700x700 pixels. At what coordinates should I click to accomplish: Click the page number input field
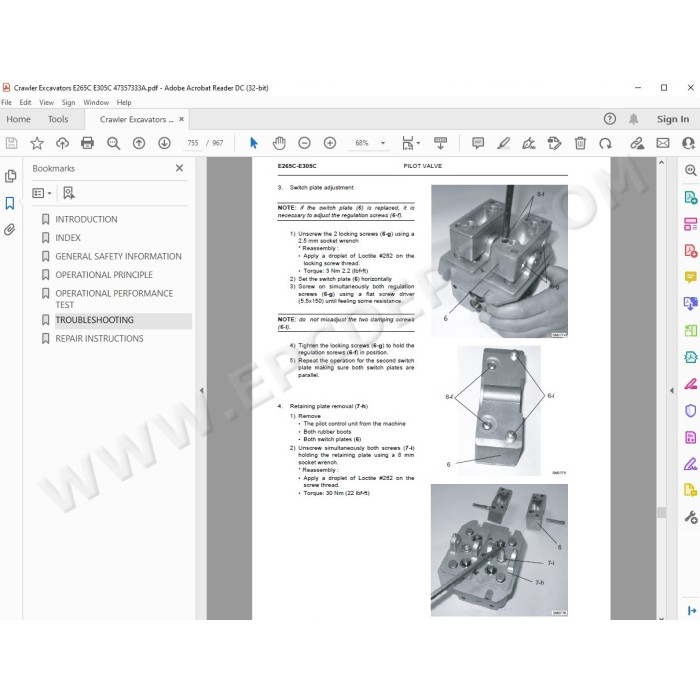click(x=193, y=143)
